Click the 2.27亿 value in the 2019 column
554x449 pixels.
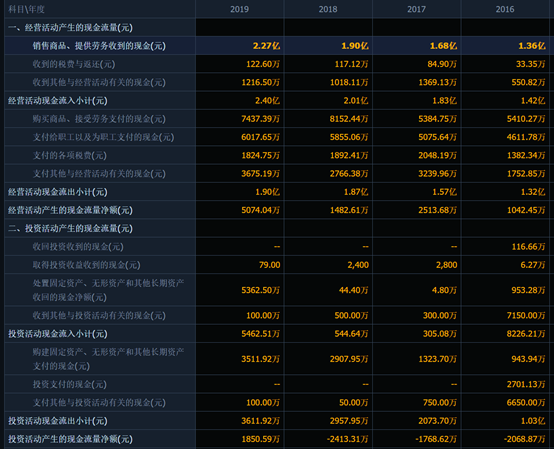[266, 46]
